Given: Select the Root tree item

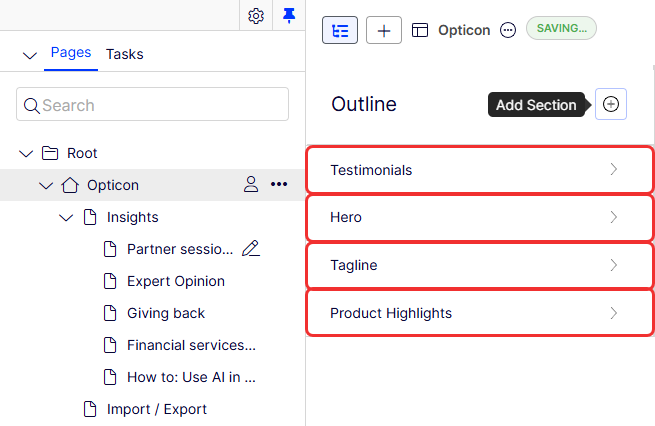Looking at the screenshot, I should (82, 153).
